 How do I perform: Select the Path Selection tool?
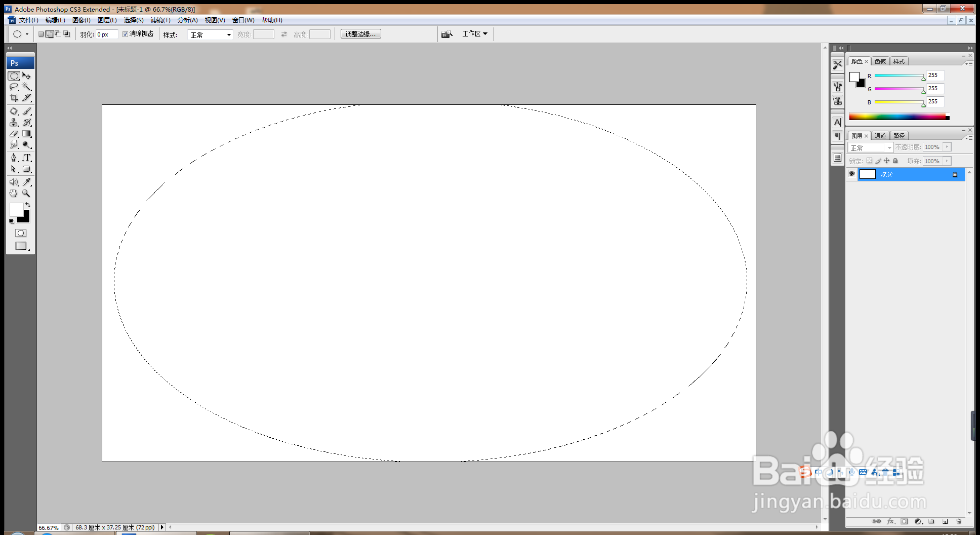pyautogui.click(x=14, y=169)
